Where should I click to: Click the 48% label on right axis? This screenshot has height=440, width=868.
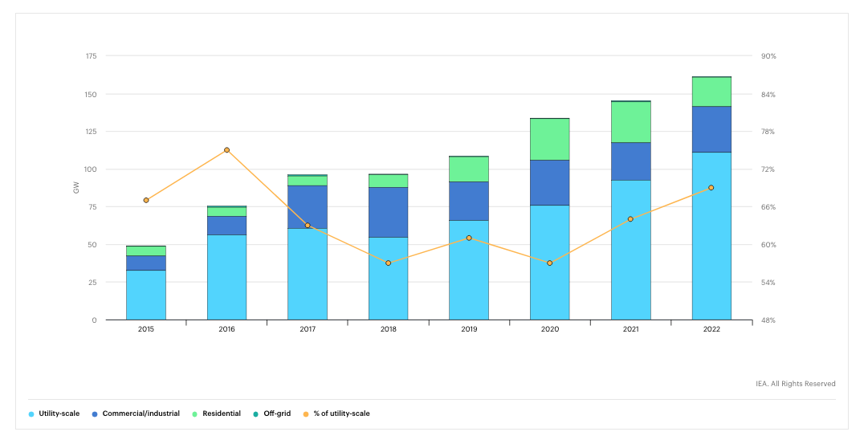click(x=768, y=320)
